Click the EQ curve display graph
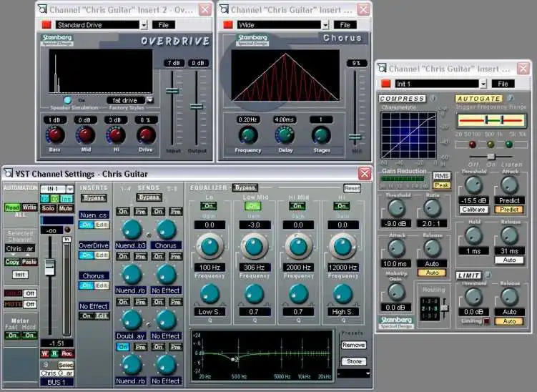This screenshot has height=392, width=537. pyautogui.click(x=262, y=356)
